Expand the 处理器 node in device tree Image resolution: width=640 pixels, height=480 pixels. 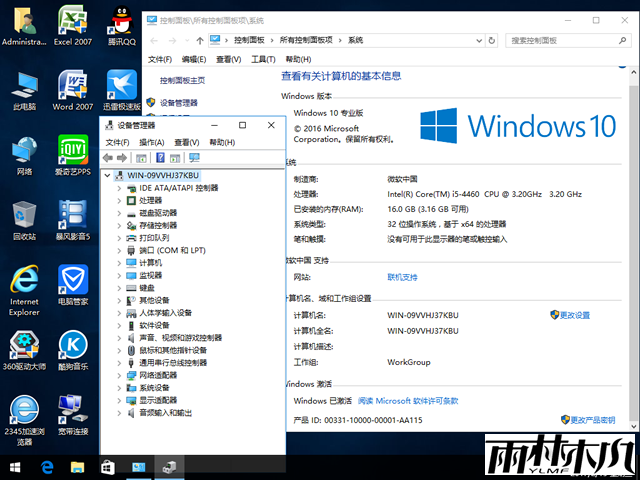point(119,200)
